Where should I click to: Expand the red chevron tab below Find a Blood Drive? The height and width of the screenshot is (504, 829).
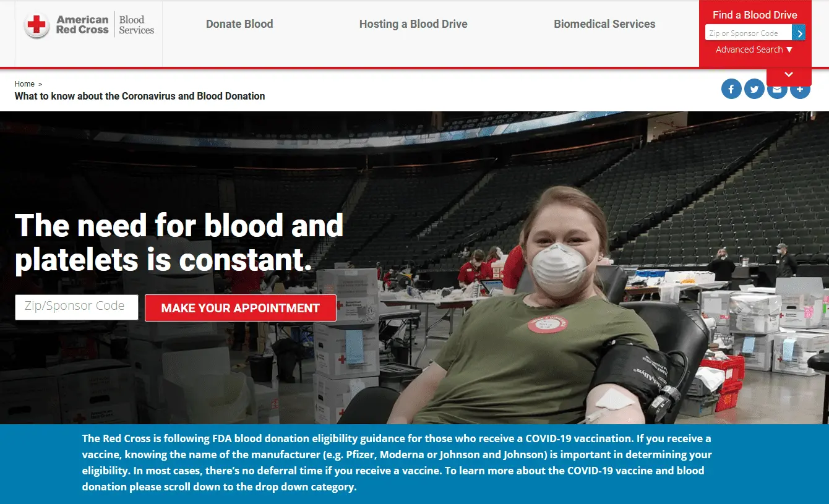[x=789, y=75]
